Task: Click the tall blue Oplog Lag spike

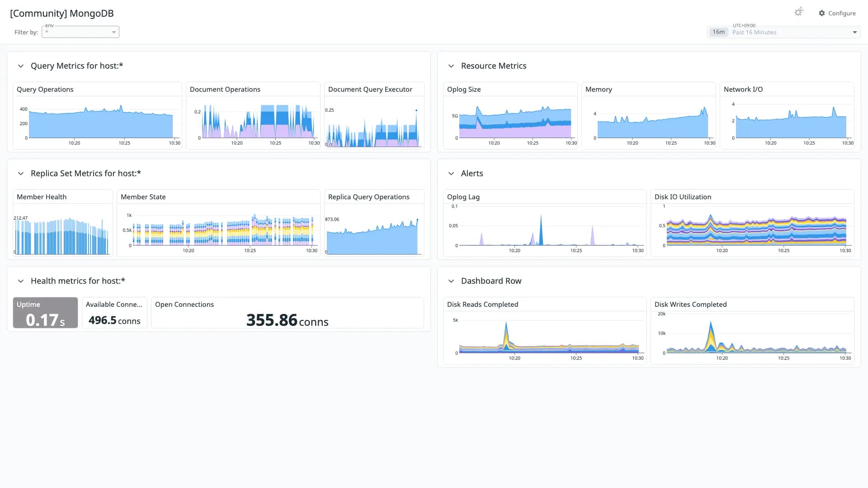Action: tap(541, 230)
